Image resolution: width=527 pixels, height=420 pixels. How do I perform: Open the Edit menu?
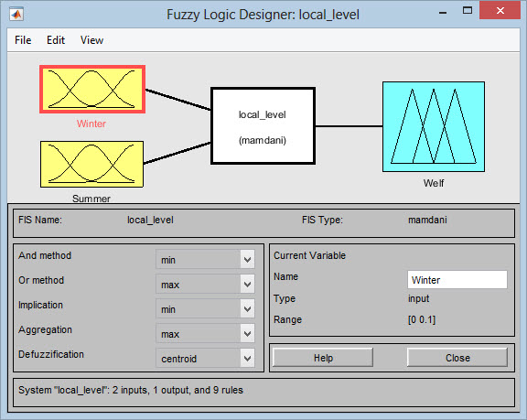click(56, 40)
